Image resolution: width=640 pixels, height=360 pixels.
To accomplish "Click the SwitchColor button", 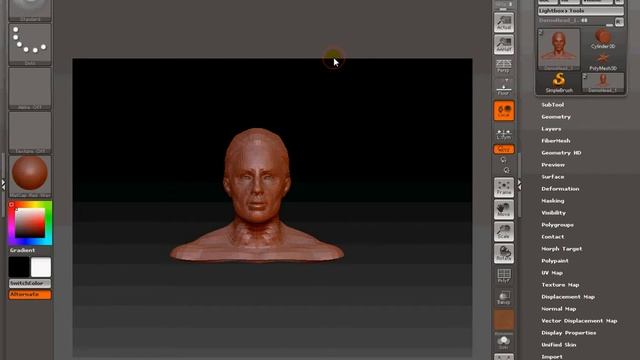I will click(30, 283).
